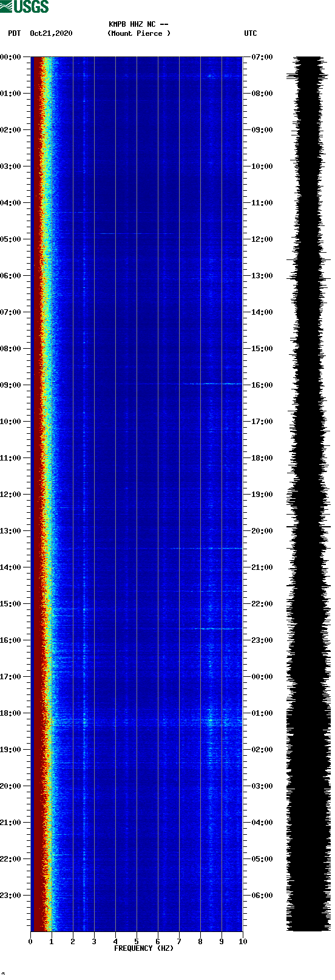
Task: Click the 0 Hz frequency tick label
Action: [30, 942]
